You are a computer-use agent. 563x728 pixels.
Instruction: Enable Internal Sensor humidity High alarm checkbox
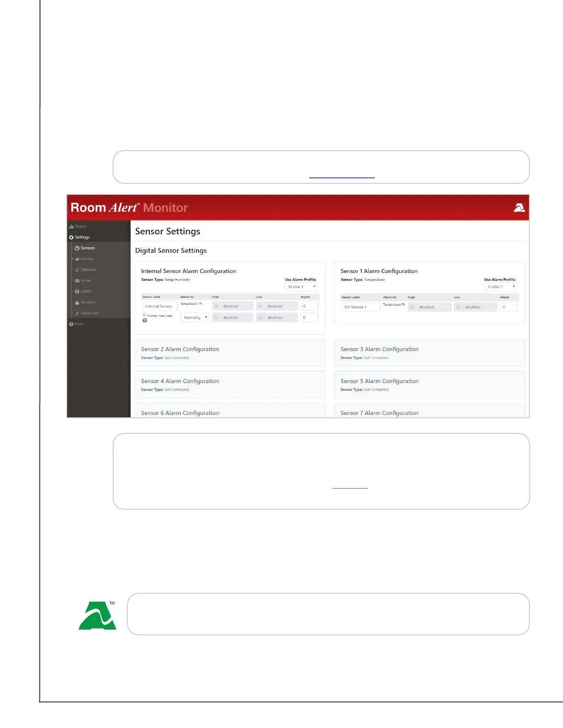tap(216, 318)
